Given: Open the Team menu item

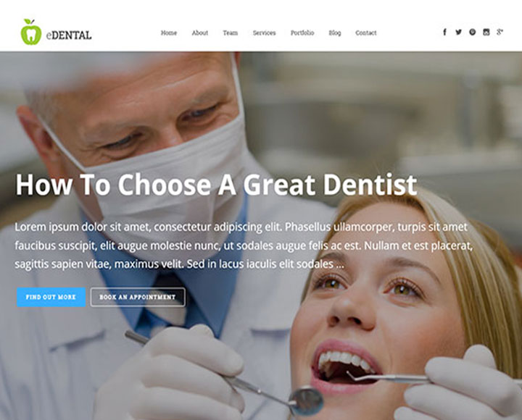Looking at the screenshot, I should click(x=231, y=33).
